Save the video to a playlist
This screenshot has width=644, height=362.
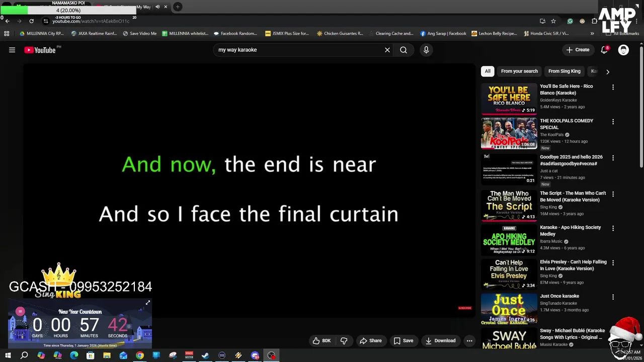404,340
